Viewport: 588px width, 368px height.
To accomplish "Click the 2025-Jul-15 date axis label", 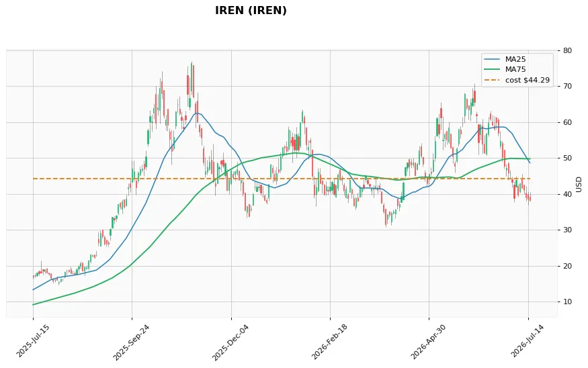I will point(33,341).
